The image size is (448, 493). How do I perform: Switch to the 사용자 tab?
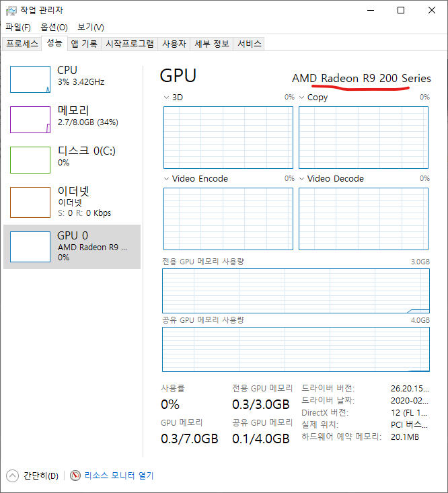(x=174, y=44)
